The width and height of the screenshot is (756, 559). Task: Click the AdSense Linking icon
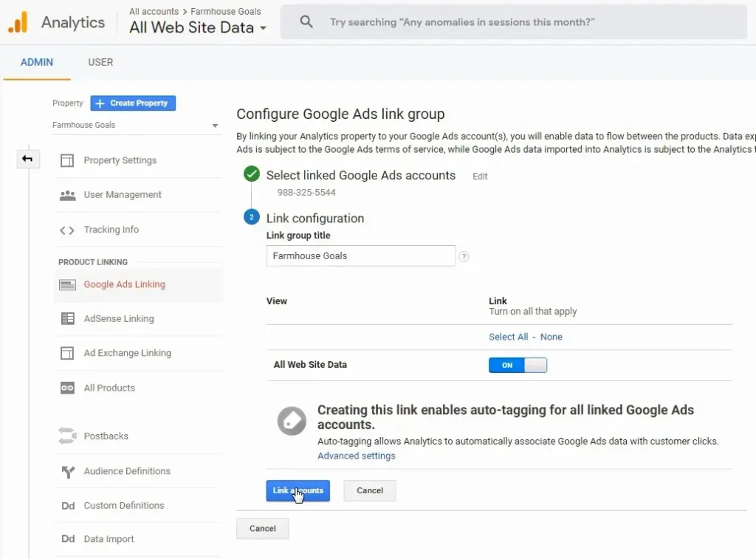67,318
